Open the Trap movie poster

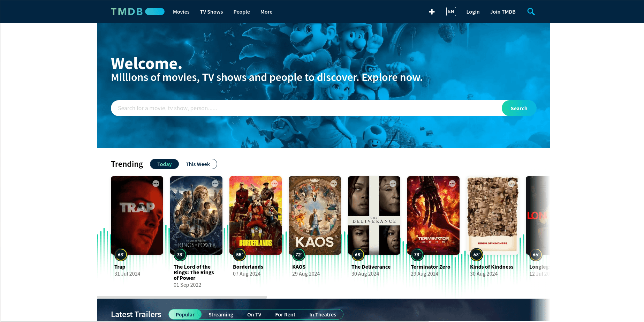(137, 215)
